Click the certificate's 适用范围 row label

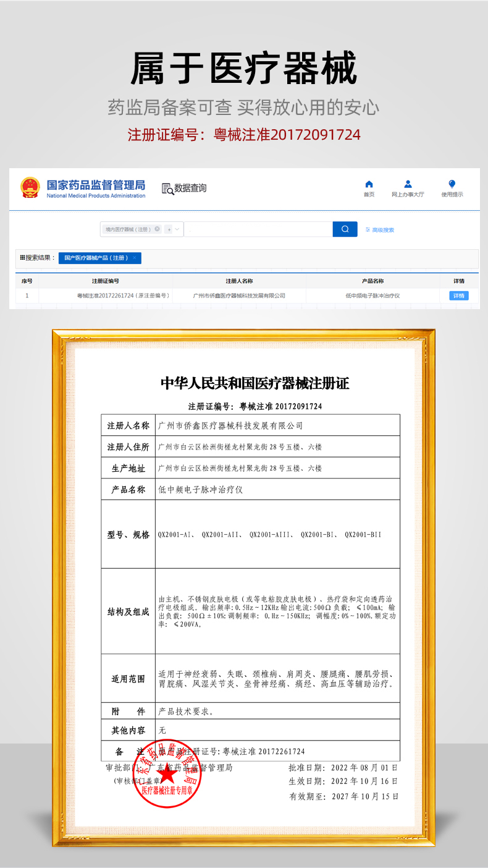click(x=128, y=679)
